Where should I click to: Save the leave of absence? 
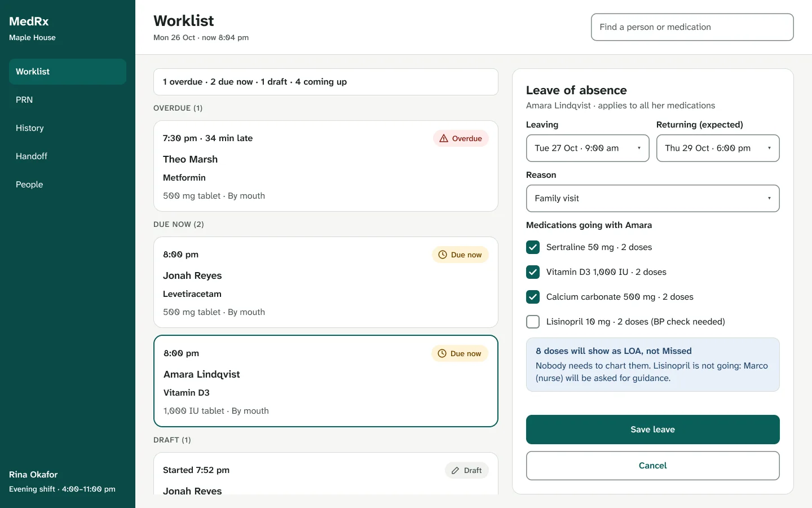[653, 430]
